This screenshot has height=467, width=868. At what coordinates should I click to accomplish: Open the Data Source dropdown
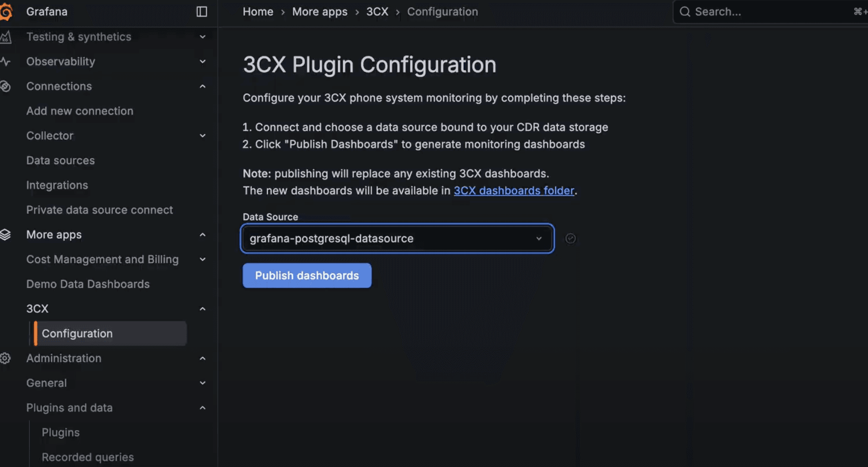(x=539, y=238)
